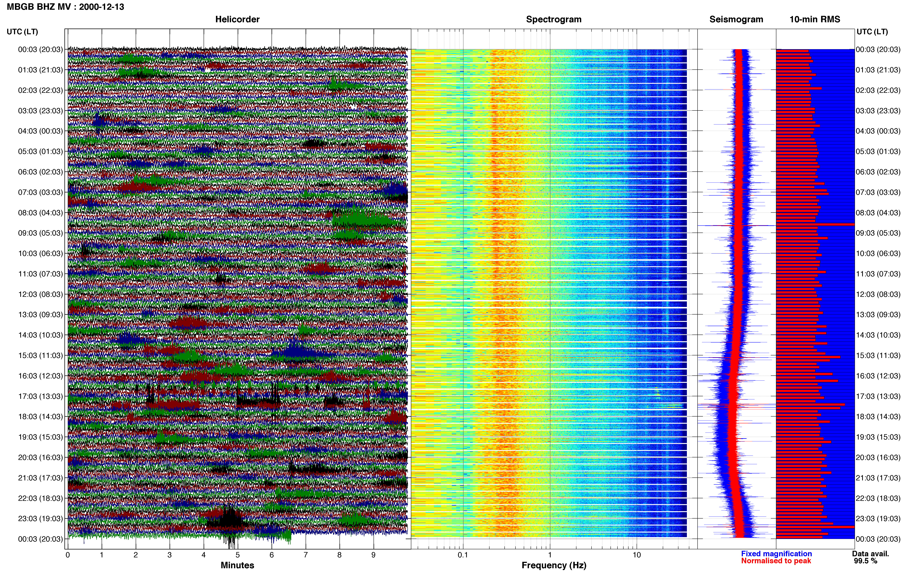Click the '10-min RMS' panel heading
The image size is (924, 578).
[815, 20]
